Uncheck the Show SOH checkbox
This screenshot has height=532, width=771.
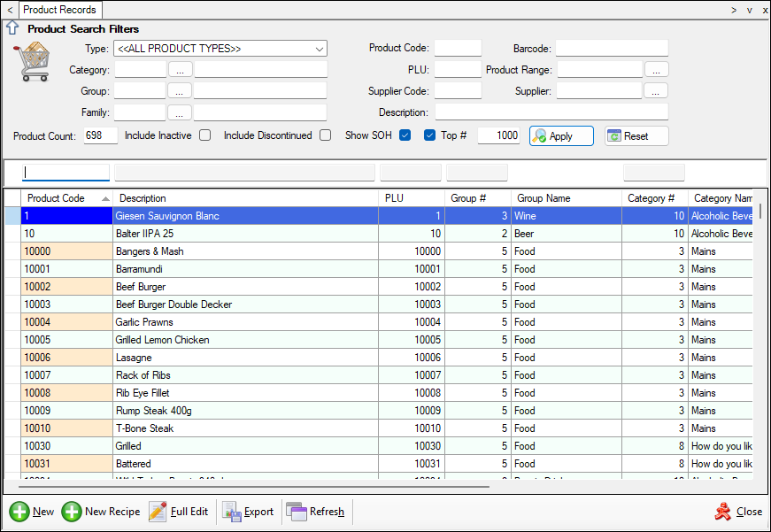(x=405, y=135)
